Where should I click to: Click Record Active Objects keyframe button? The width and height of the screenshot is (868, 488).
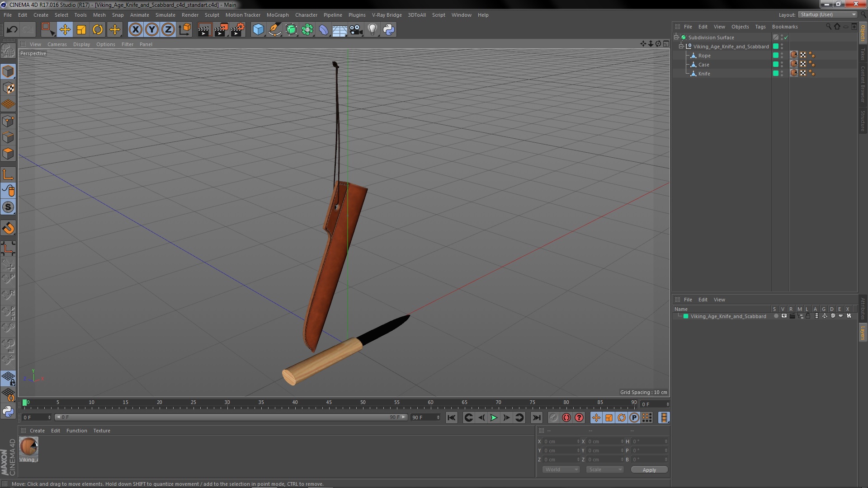553,418
